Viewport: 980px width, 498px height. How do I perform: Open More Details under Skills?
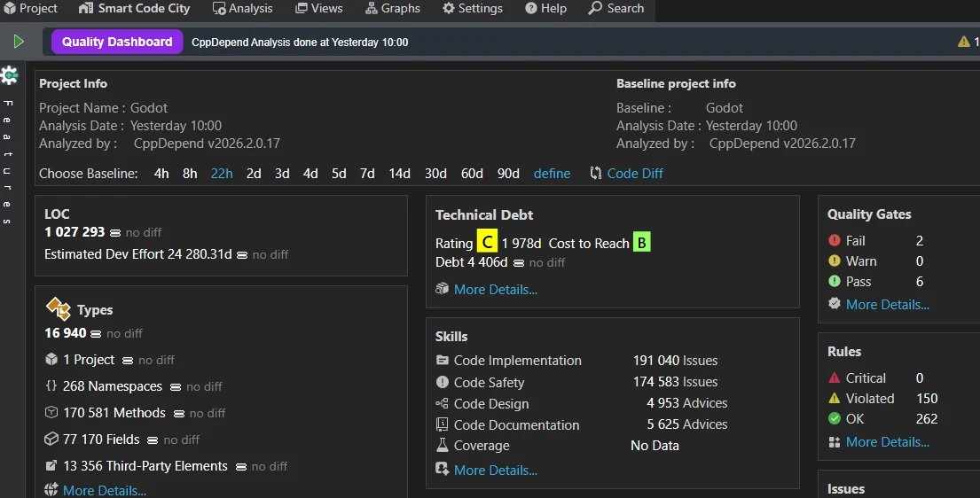496,470
